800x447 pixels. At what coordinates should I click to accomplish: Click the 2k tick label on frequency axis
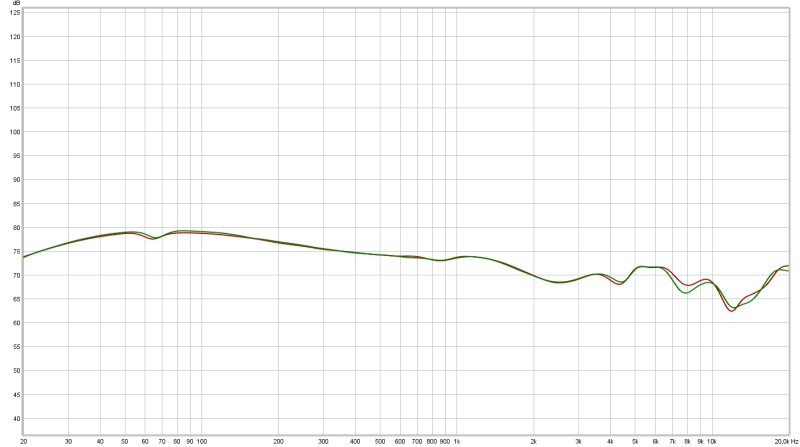(533, 440)
